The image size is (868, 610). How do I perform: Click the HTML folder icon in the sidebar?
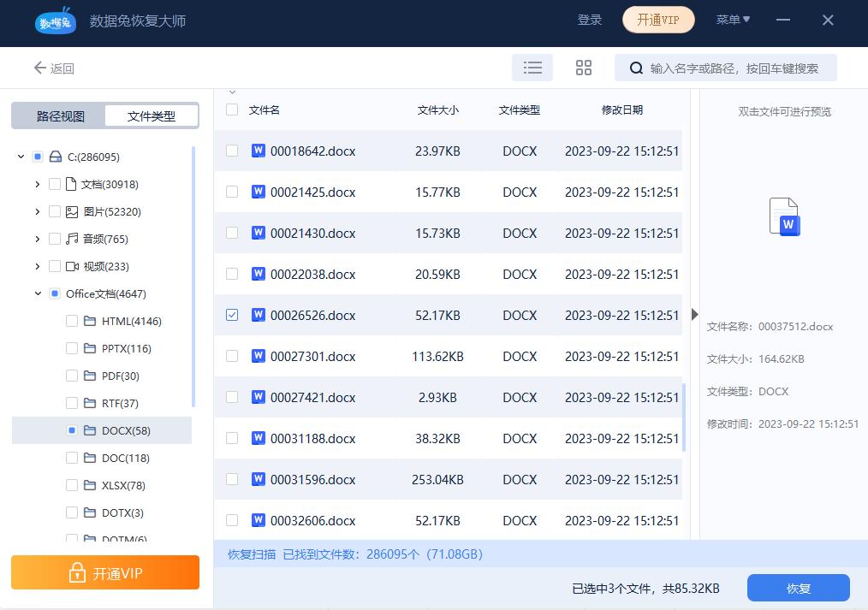92,321
